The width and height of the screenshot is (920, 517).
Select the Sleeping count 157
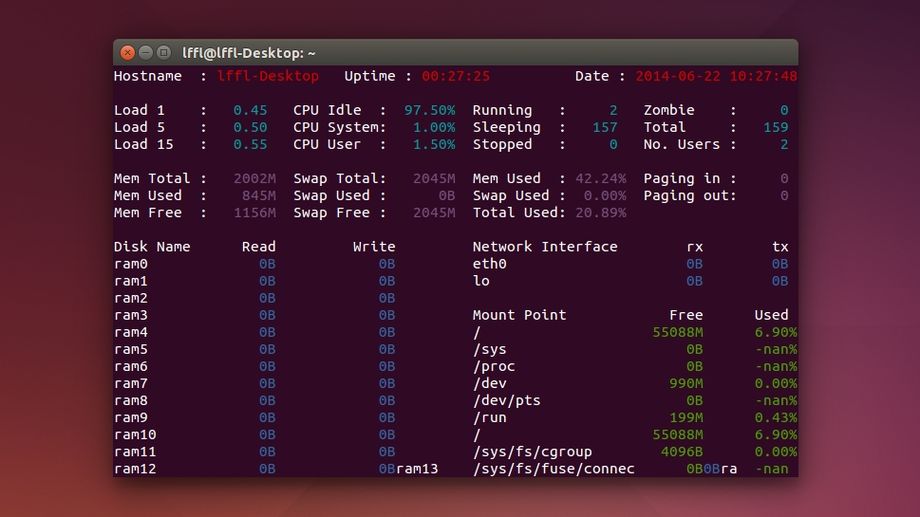coord(605,127)
